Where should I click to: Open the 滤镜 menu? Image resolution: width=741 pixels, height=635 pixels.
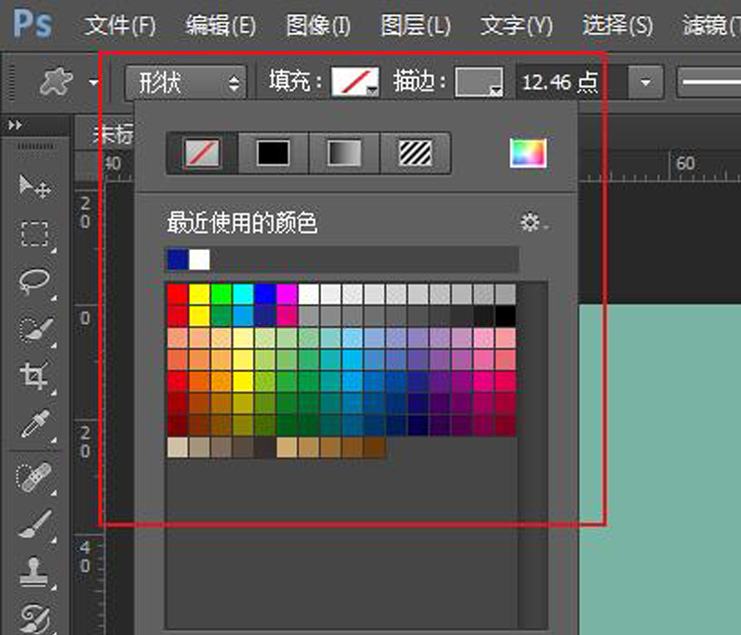point(711,26)
